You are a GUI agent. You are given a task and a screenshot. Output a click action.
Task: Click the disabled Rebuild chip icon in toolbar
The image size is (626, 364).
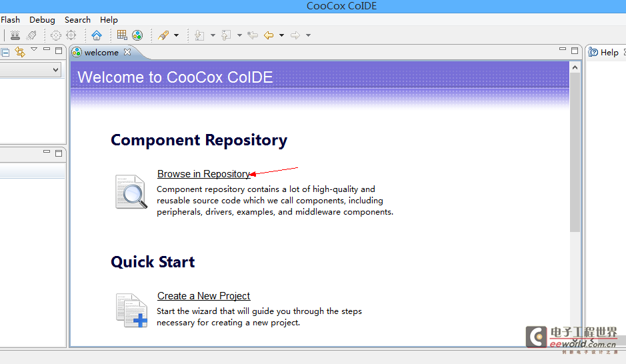coord(71,35)
